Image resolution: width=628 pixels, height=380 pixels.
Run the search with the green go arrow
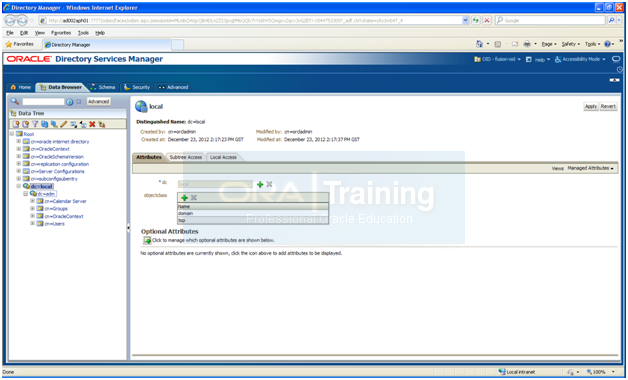70,102
